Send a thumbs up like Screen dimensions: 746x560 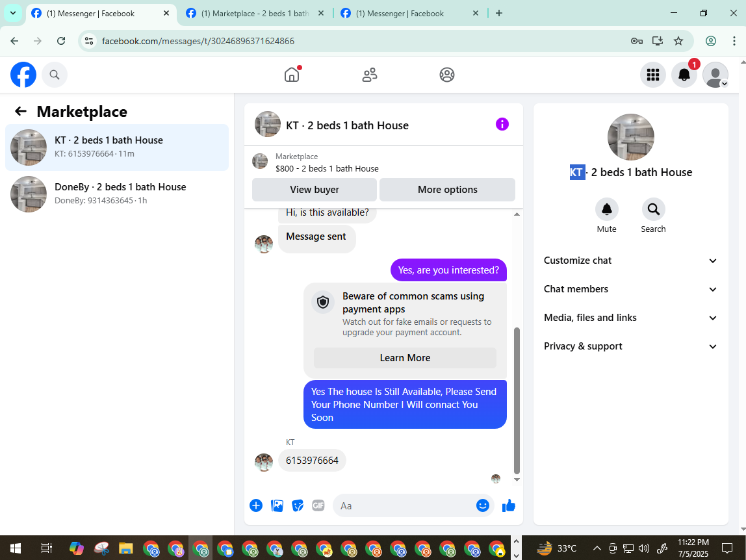point(509,505)
